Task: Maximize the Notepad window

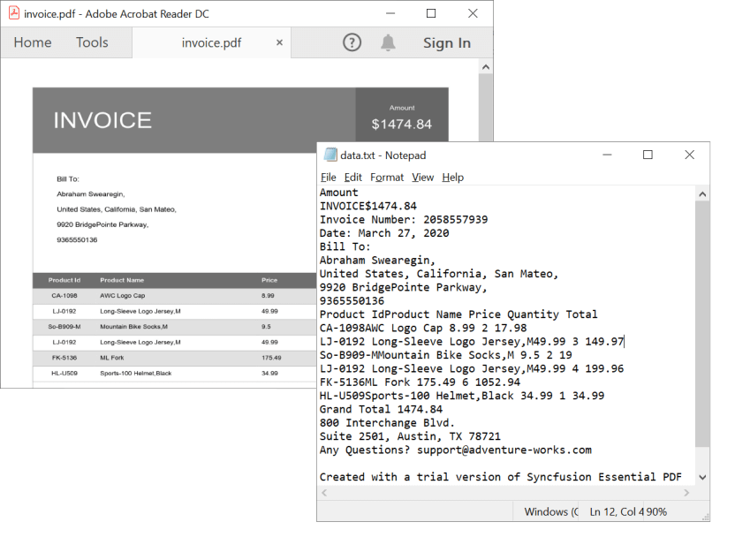Action: click(648, 155)
